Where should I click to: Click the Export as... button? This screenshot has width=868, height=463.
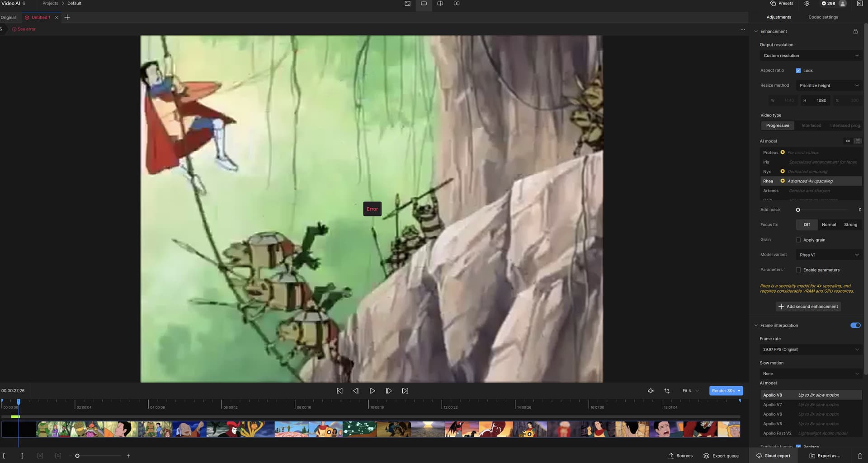(825, 456)
